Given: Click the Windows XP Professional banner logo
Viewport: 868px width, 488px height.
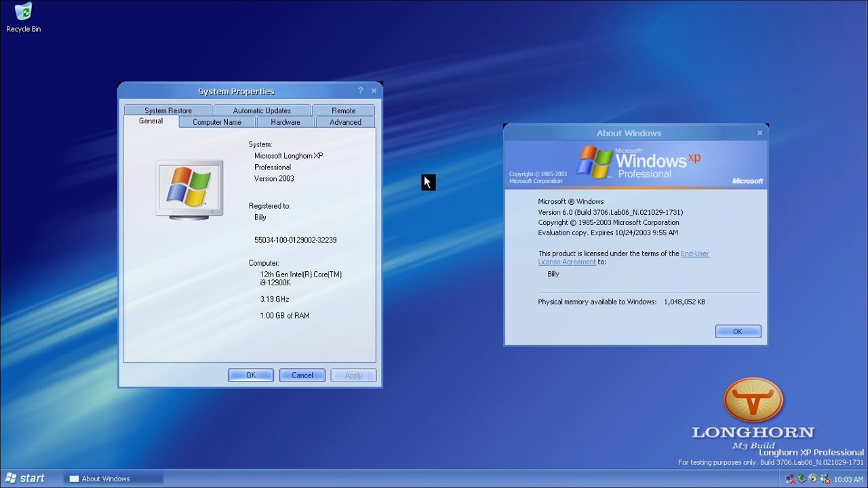Looking at the screenshot, I should [x=638, y=162].
